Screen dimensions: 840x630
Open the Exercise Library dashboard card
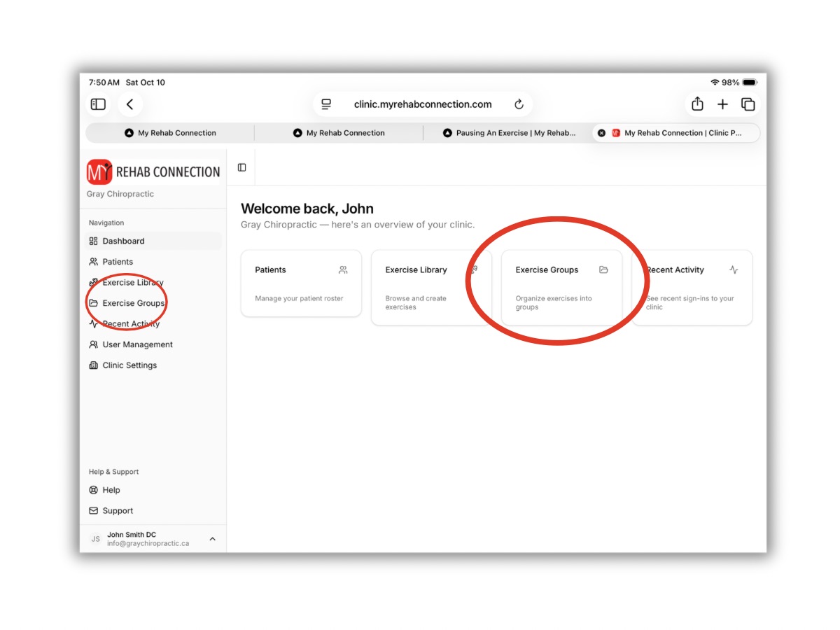click(x=431, y=288)
